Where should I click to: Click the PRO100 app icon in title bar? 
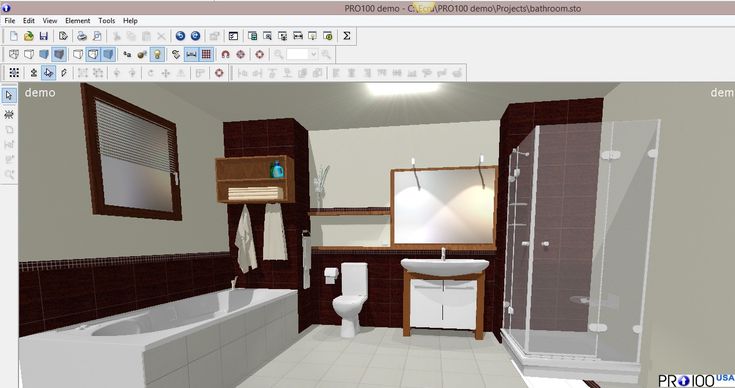(x=7, y=8)
